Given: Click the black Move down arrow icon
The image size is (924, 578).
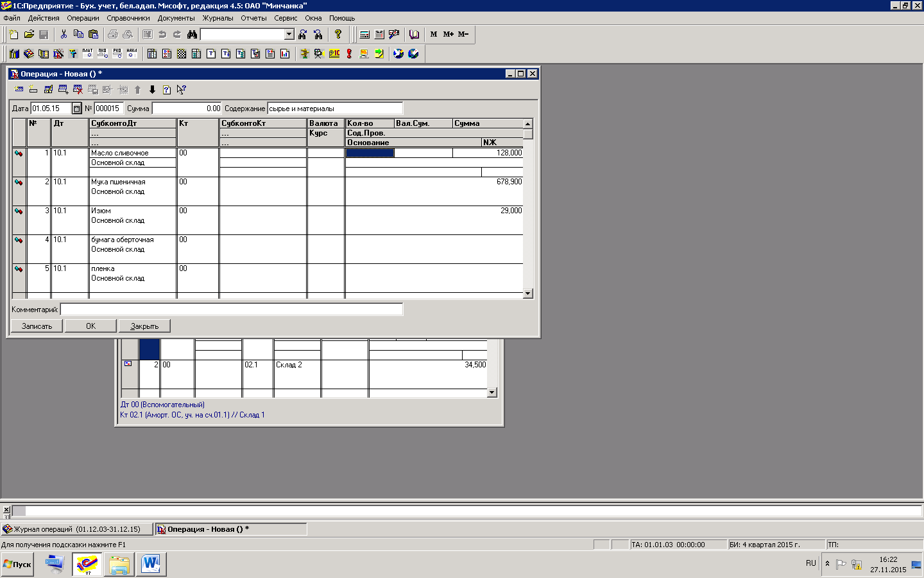Looking at the screenshot, I should [152, 89].
